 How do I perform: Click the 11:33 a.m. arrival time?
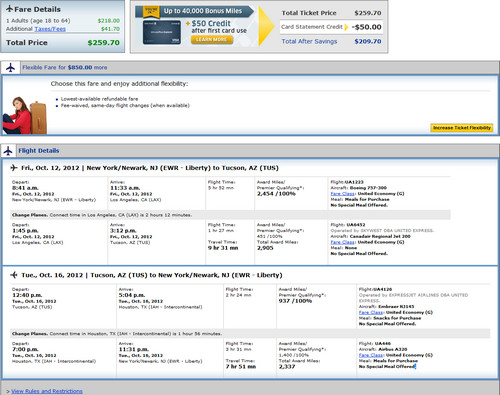(125, 188)
